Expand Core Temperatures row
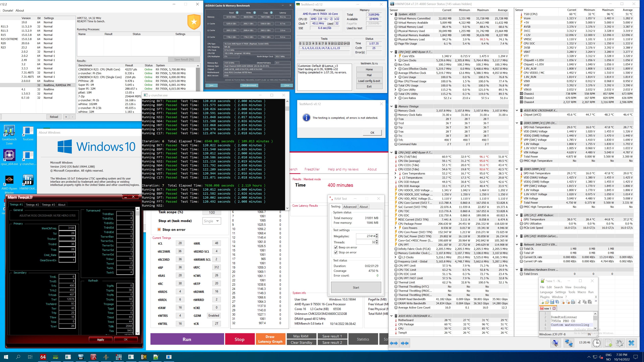The width and height of the screenshot is (644, 362). click(x=395, y=173)
